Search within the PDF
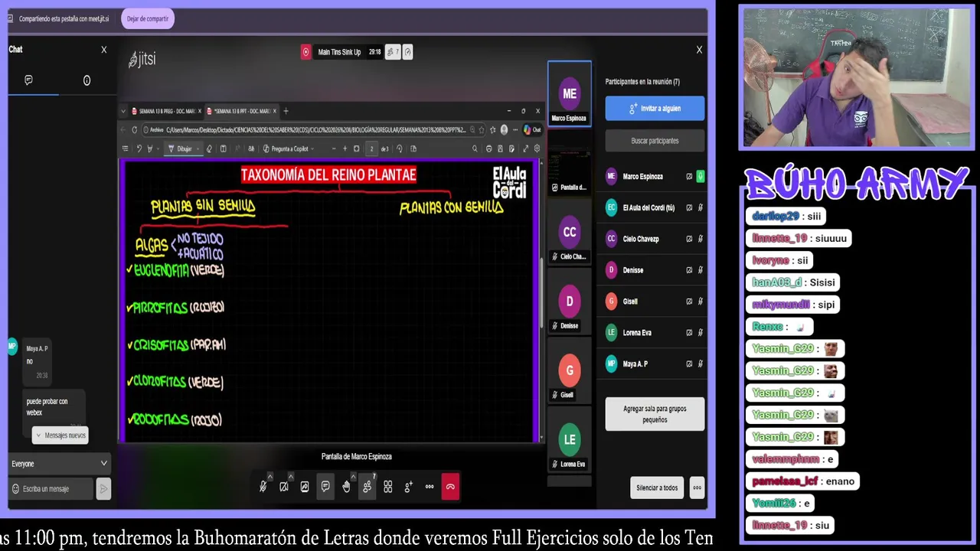Viewport: 980px width, 551px height. tap(475, 148)
